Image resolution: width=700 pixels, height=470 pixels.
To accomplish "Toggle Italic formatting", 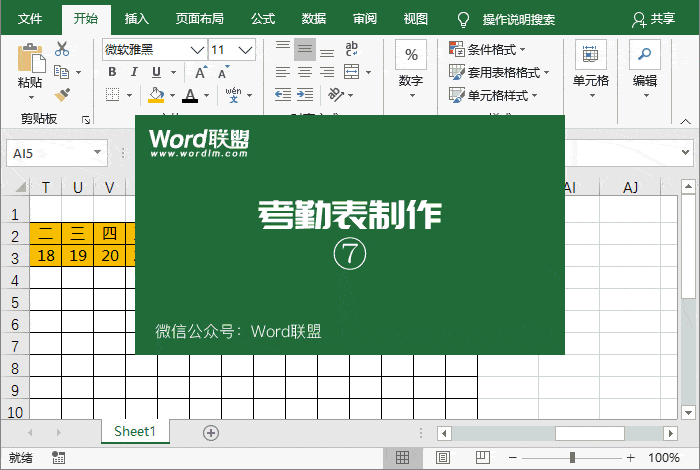I will point(134,72).
